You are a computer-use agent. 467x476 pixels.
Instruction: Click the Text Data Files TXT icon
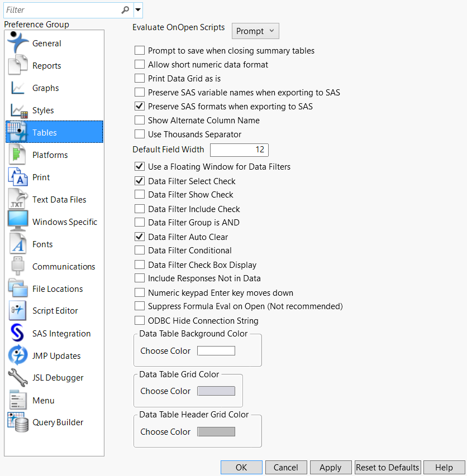(18, 199)
